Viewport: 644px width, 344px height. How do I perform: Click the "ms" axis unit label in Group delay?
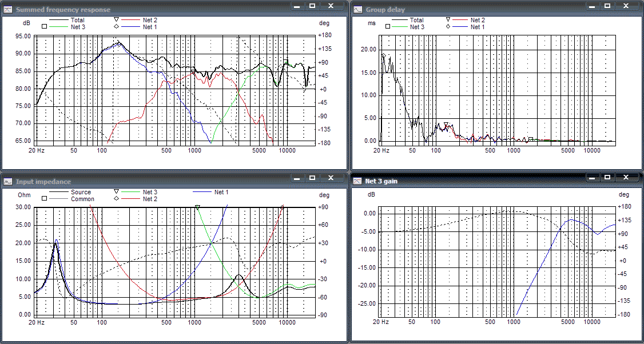click(x=371, y=23)
